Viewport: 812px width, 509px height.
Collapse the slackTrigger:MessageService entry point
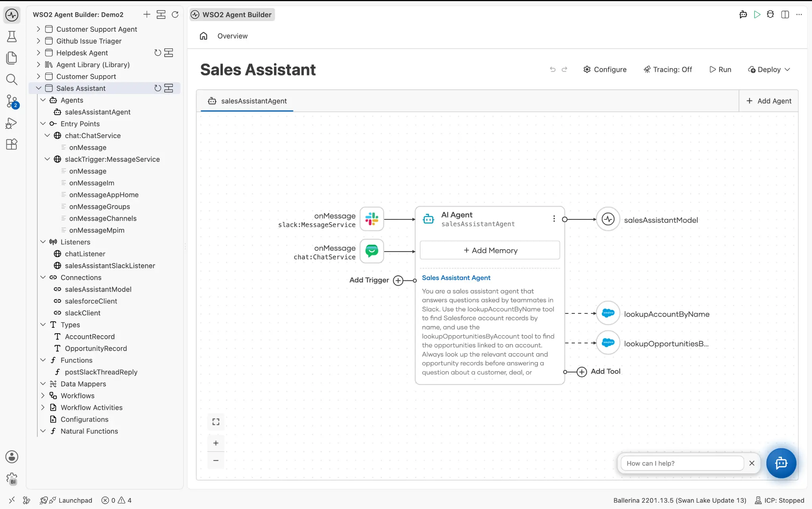click(x=47, y=159)
